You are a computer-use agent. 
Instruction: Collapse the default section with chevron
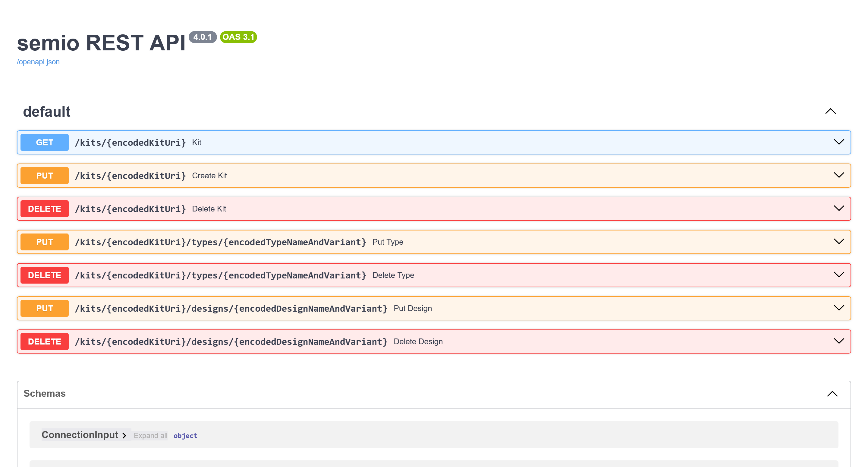point(830,111)
